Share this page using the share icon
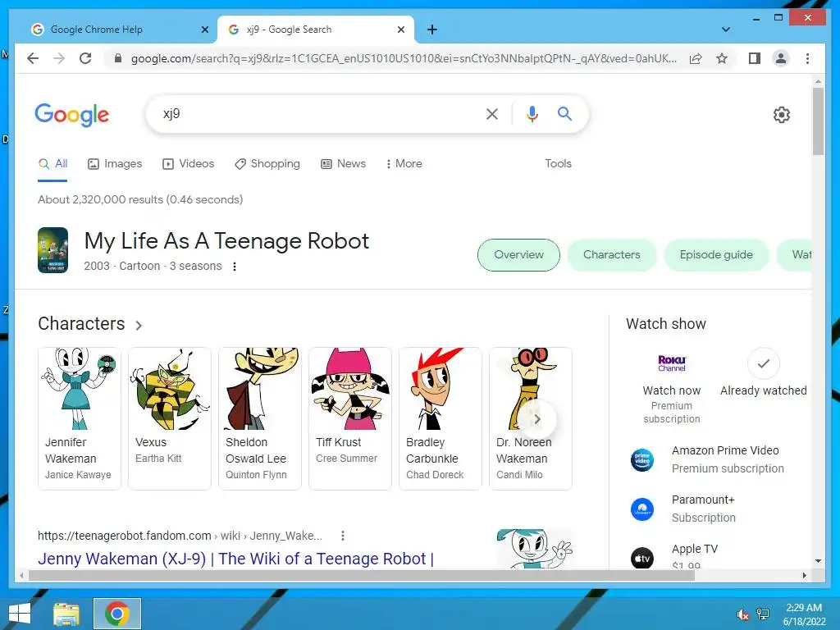This screenshot has height=630, width=840. click(x=696, y=58)
